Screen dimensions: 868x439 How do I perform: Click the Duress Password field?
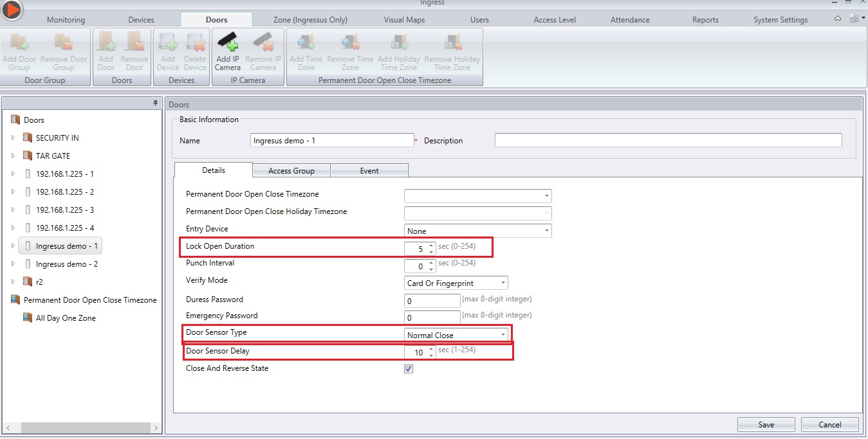[432, 300]
